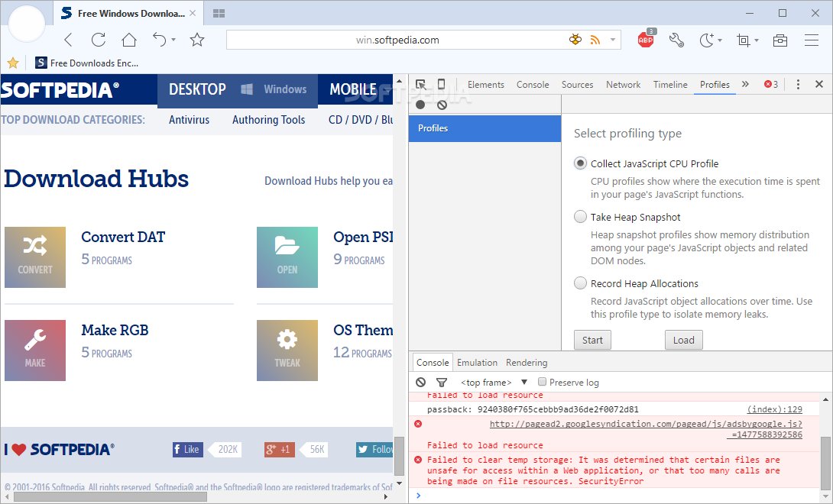This screenshot has width=833, height=504.
Task: Click the Load profile button
Action: 684,340
